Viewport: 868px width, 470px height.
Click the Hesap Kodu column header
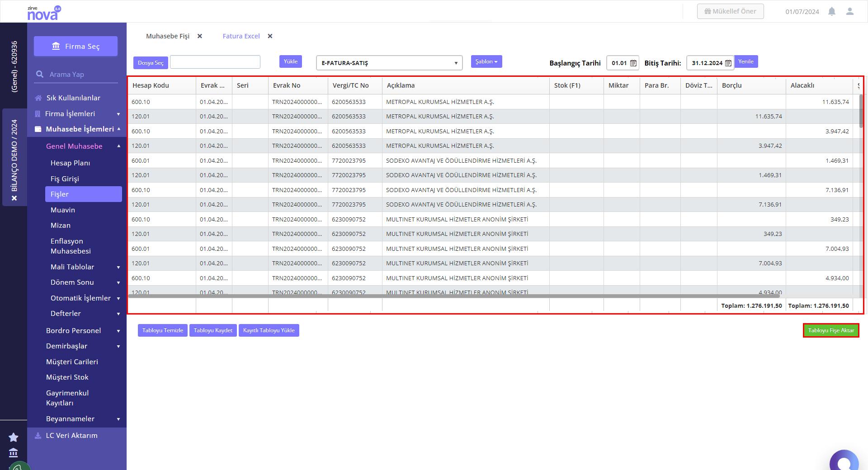162,85
